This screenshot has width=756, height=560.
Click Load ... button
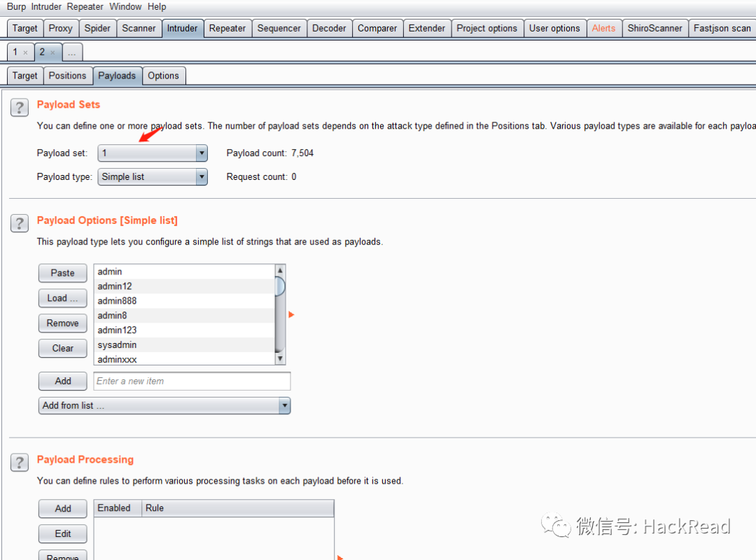pyautogui.click(x=63, y=298)
